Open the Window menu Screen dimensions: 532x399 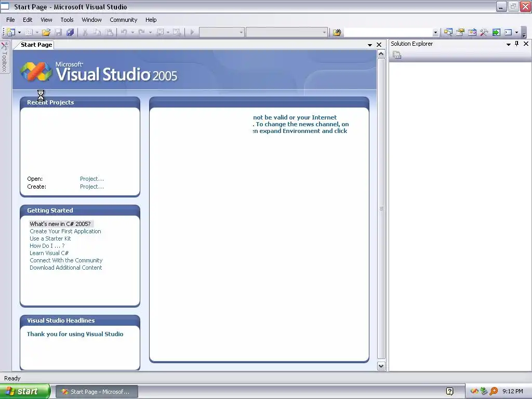tap(91, 20)
